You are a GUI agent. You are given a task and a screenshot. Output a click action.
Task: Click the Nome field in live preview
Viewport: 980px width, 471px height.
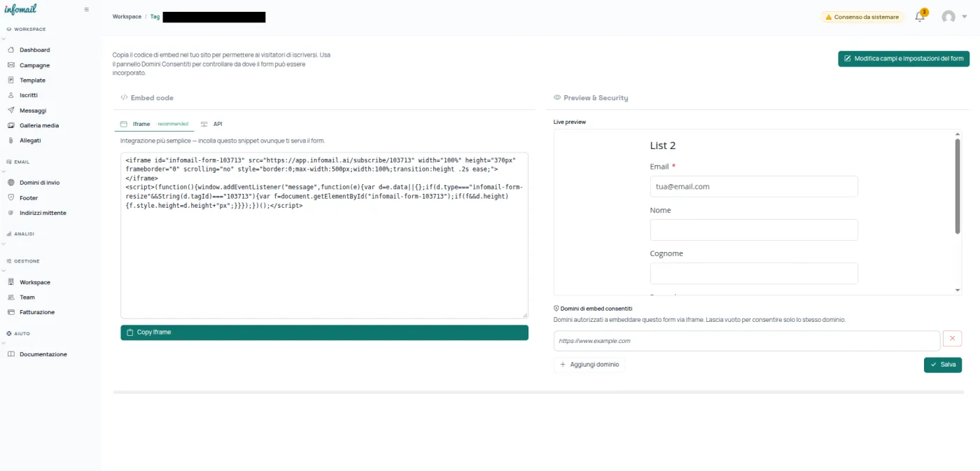coord(754,230)
